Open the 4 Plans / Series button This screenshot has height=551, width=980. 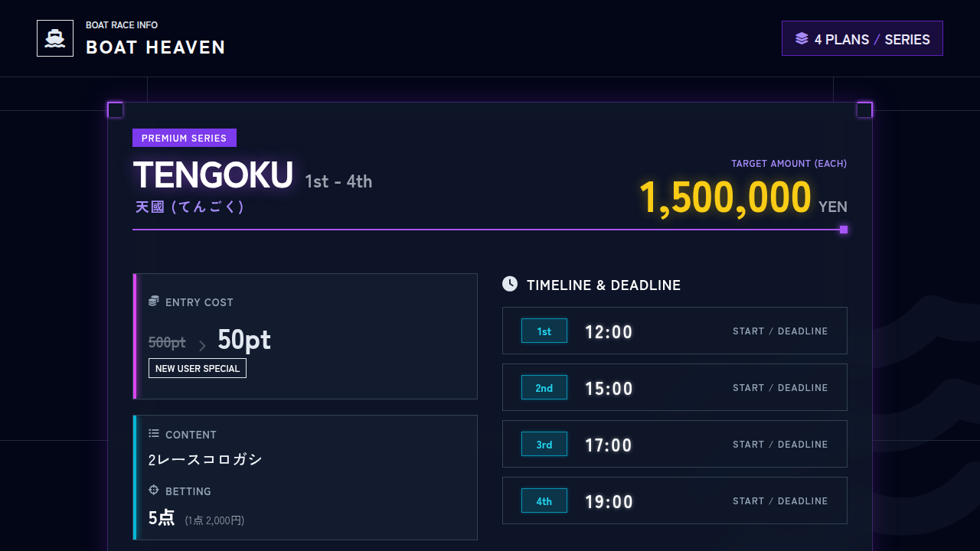pyautogui.click(x=862, y=39)
